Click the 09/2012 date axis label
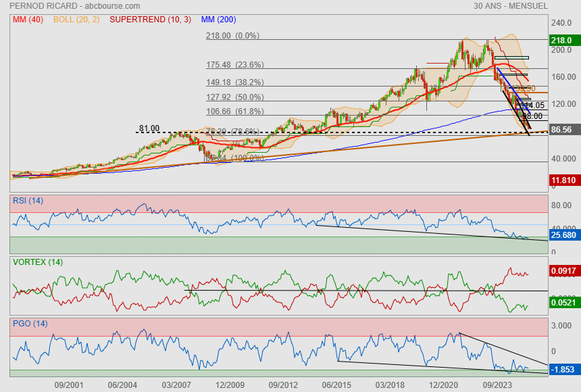This screenshot has width=581, height=392. (283, 385)
